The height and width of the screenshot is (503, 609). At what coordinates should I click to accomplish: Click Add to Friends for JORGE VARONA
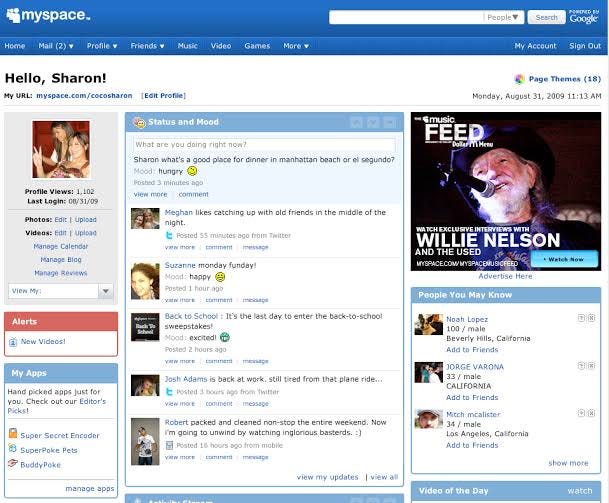[472, 397]
